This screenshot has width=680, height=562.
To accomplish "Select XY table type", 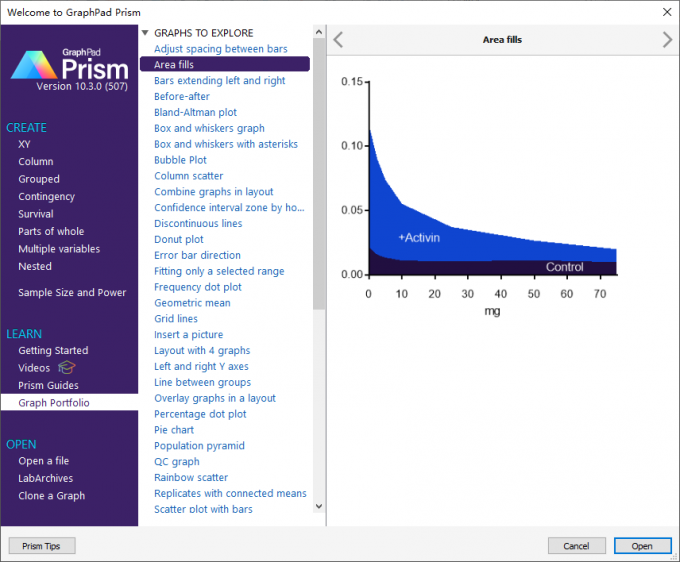I will coord(24,144).
